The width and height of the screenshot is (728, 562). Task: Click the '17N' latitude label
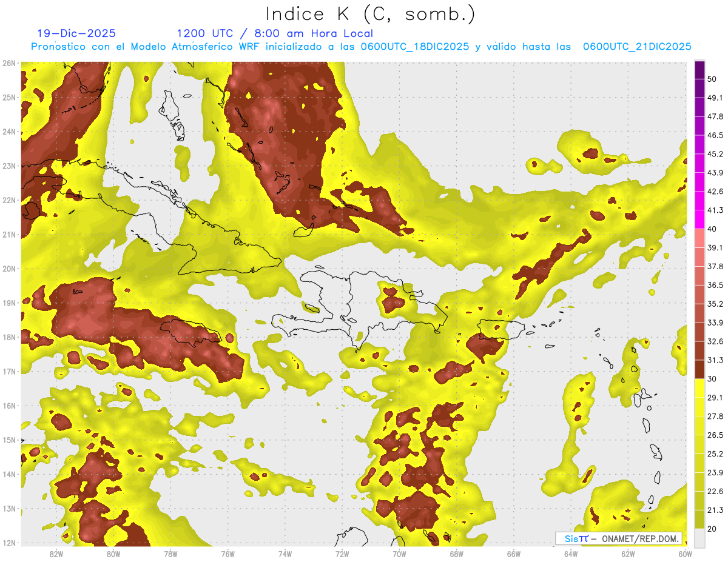[9, 371]
